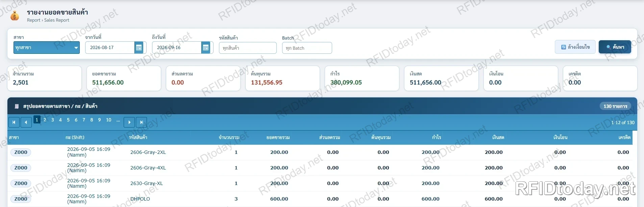Click the ทุก Batch input field
The height and width of the screenshot is (207, 644).
click(307, 48)
